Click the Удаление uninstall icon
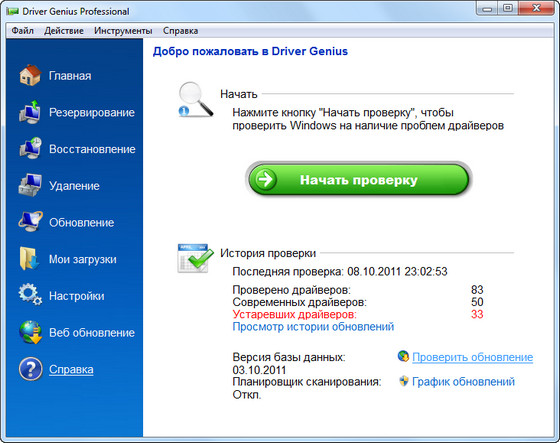The height and width of the screenshot is (443, 560). point(30,185)
